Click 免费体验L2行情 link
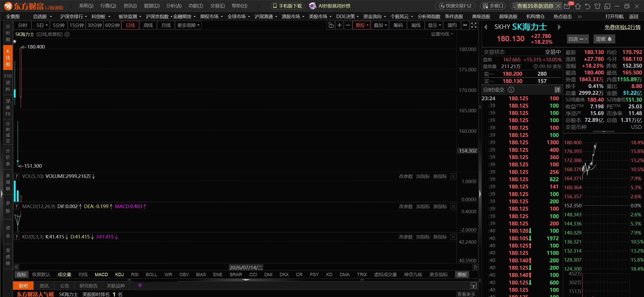644x297 pixels. (622, 27)
